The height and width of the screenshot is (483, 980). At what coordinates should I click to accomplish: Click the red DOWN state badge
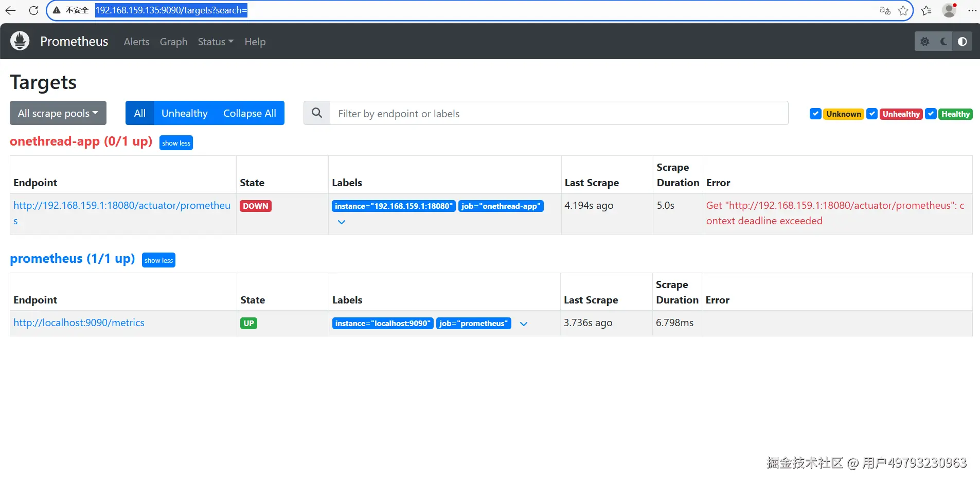tap(256, 206)
